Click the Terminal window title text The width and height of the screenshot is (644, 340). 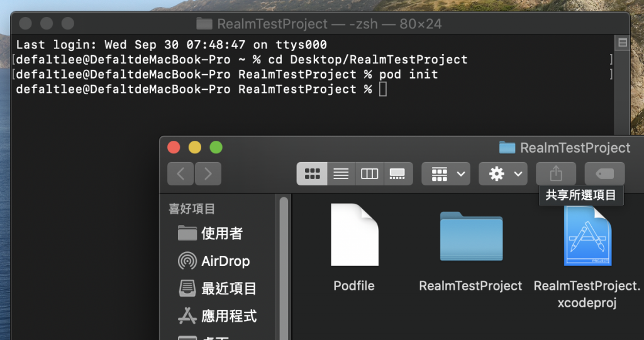[330, 24]
